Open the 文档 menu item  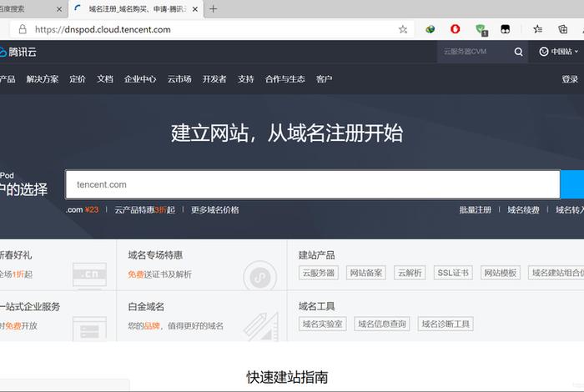104,79
